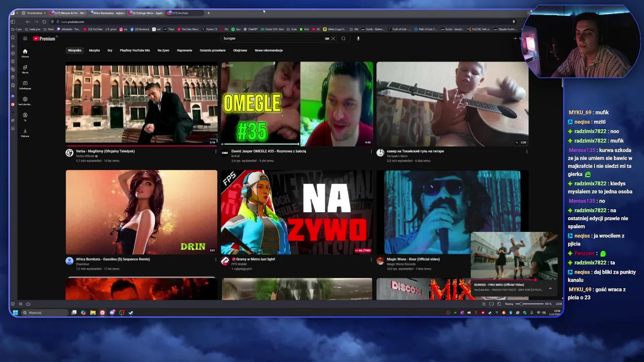The width and height of the screenshot is (644, 362).
Task: Open the YouTube Home sidebar icon
Action: (x=25, y=52)
